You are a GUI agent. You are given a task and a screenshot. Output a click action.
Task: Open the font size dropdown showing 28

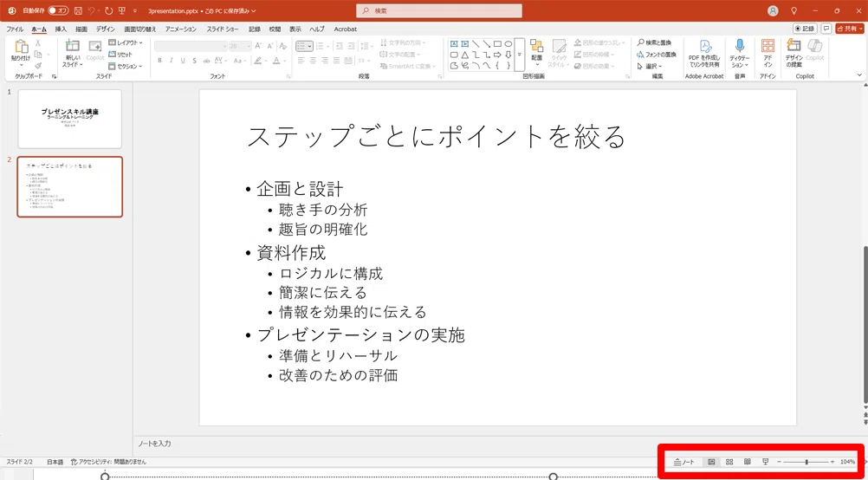tap(241, 46)
